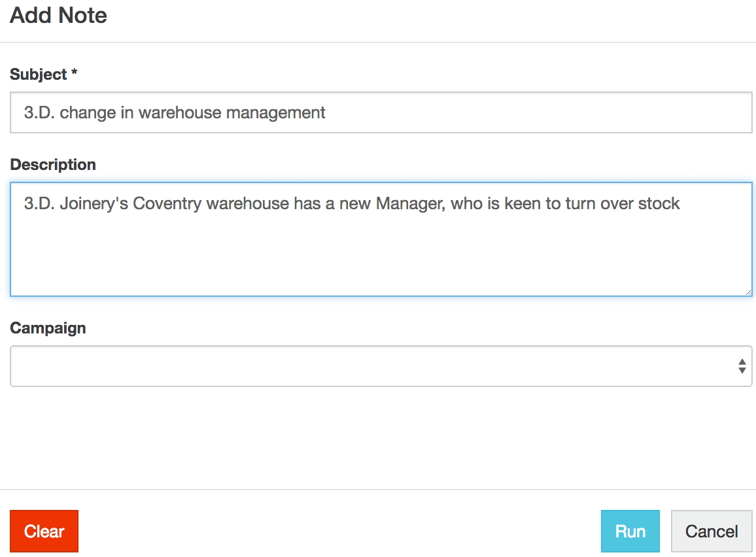Cancel the Add Note dialog
Screen dimensions: 756x557
(x=712, y=532)
